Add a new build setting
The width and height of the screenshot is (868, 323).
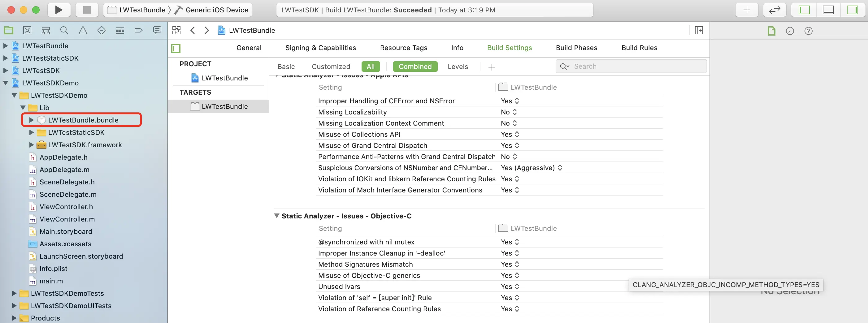pos(492,67)
